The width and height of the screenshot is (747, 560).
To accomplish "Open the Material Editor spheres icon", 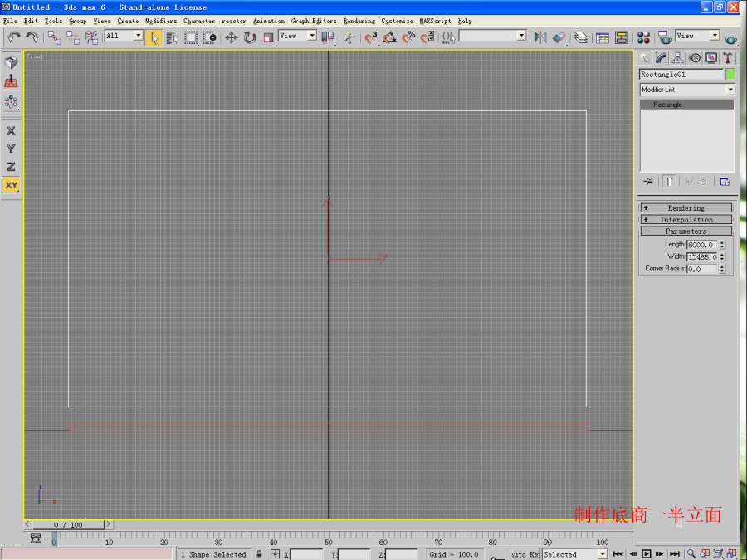I will [x=643, y=37].
